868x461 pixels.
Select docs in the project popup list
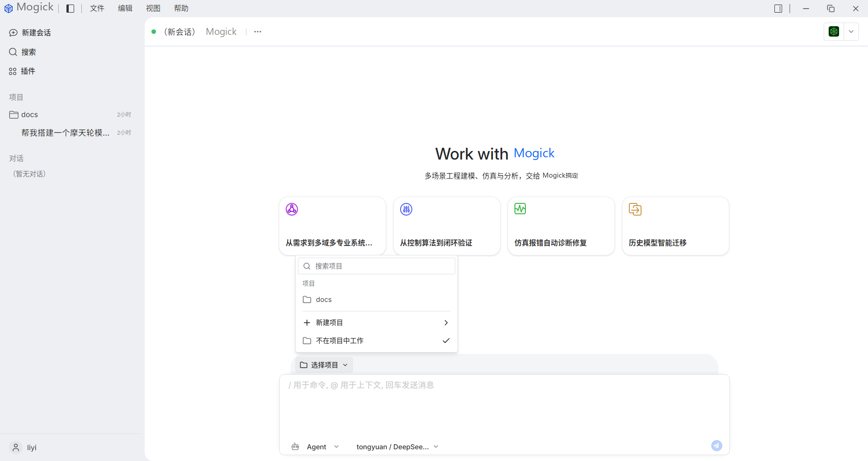(377, 300)
